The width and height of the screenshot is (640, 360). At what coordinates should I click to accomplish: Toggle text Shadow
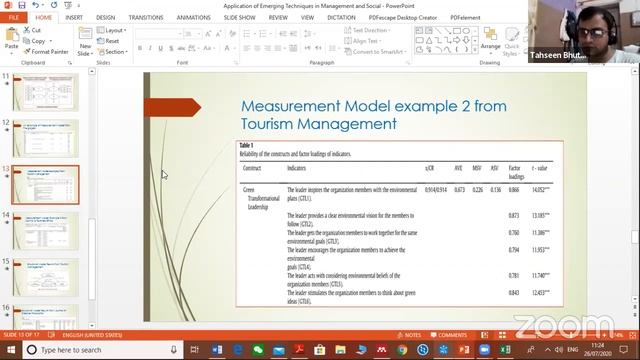(x=171, y=48)
